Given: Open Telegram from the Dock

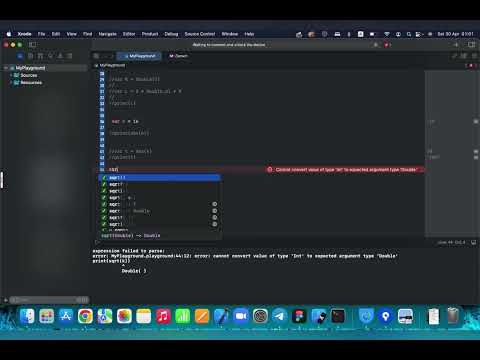Looking at the screenshot, I should (x=279, y=316).
